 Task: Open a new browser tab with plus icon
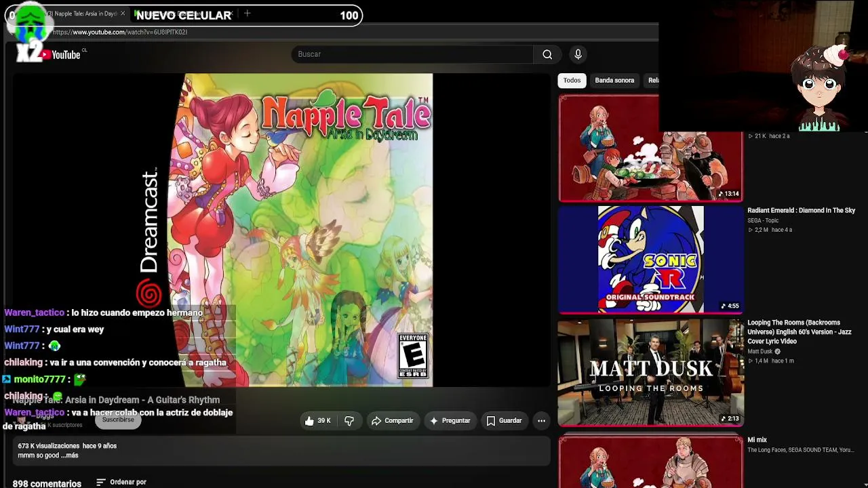(248, 14)
